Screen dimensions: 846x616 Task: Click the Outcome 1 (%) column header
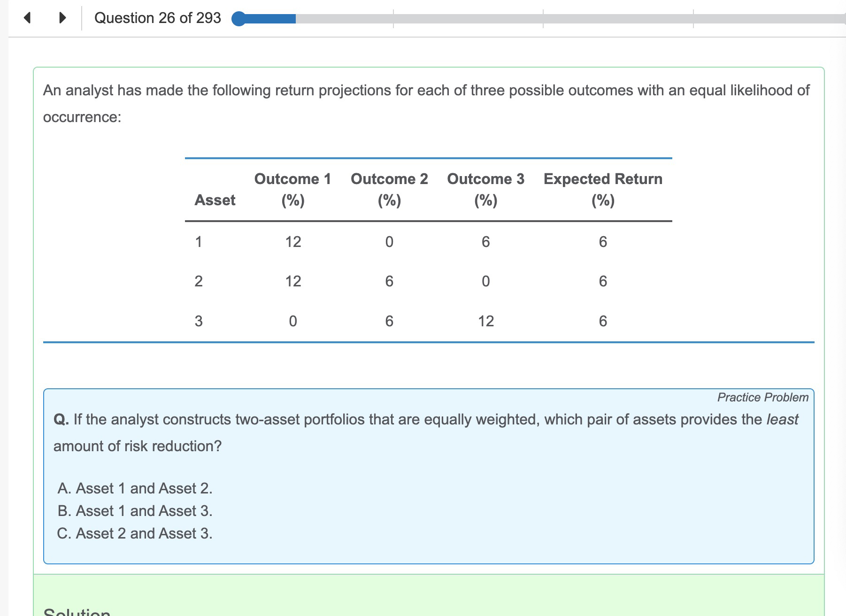(293, 189)
